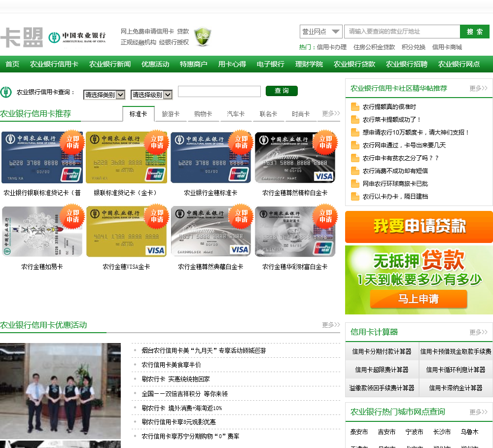Image resolution: width=493 pixels, height=448 pixels.
Task: Click the 卡盟 site logo
Action: pos(22,37)
